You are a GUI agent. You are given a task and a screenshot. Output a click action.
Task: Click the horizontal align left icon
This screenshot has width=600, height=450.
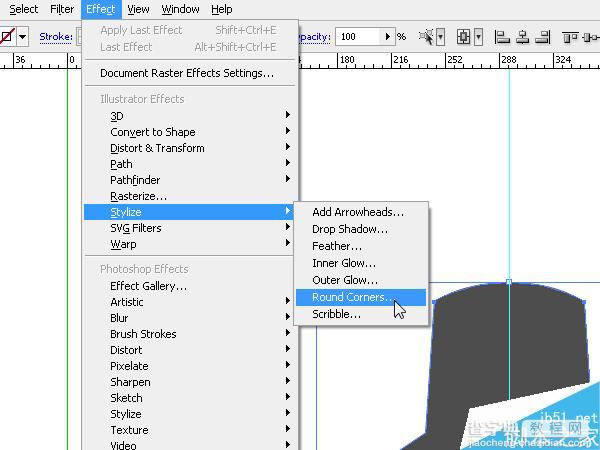[502, 37]
